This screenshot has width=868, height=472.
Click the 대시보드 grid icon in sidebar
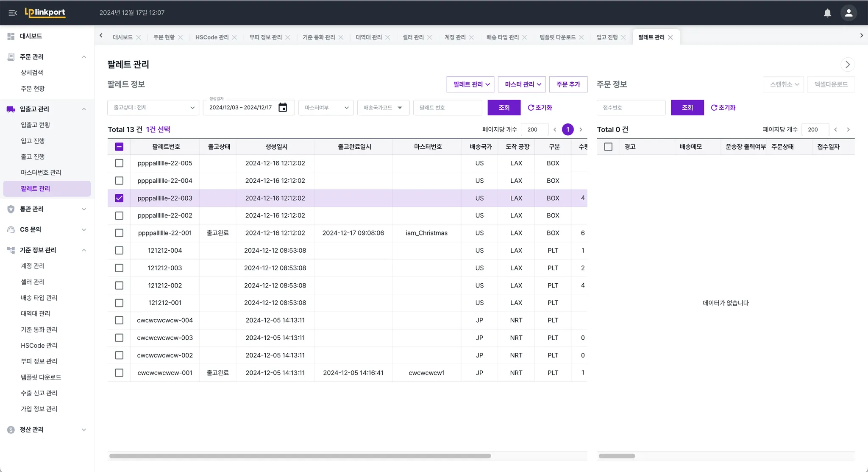[x=11, y=36]
